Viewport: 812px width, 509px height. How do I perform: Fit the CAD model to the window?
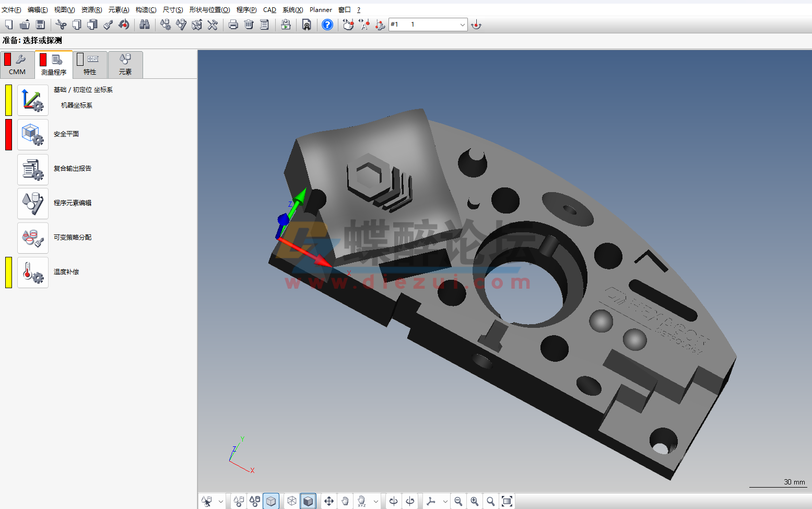(507, 501)
